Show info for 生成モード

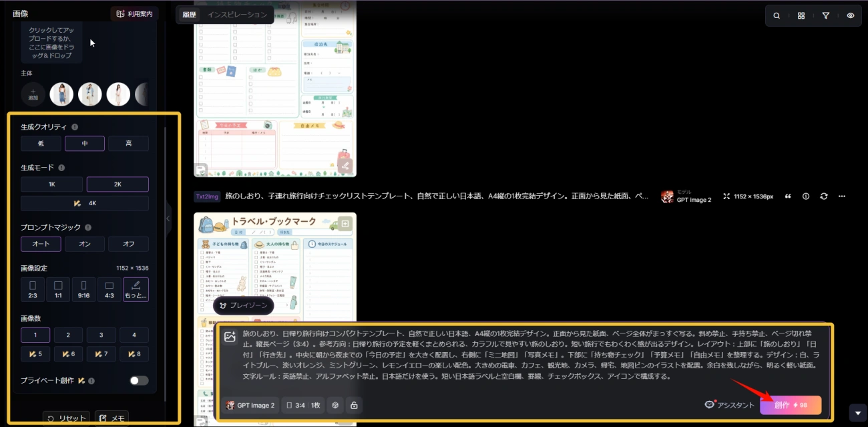[61, 168]
